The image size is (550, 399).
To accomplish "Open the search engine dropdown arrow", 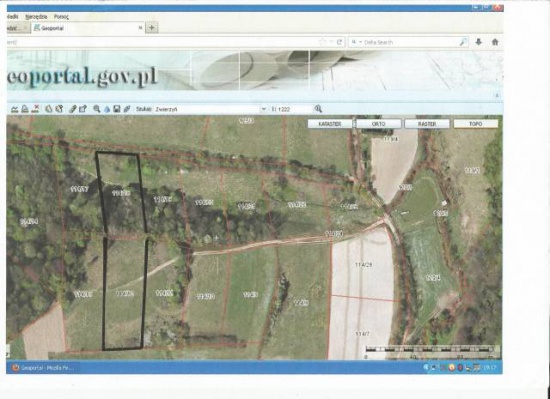I will pyautogui.click(x=360, y=42).
